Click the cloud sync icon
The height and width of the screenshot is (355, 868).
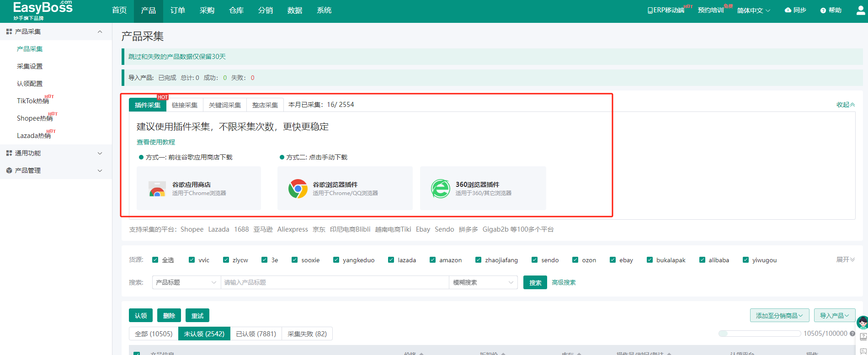point(788,10)
